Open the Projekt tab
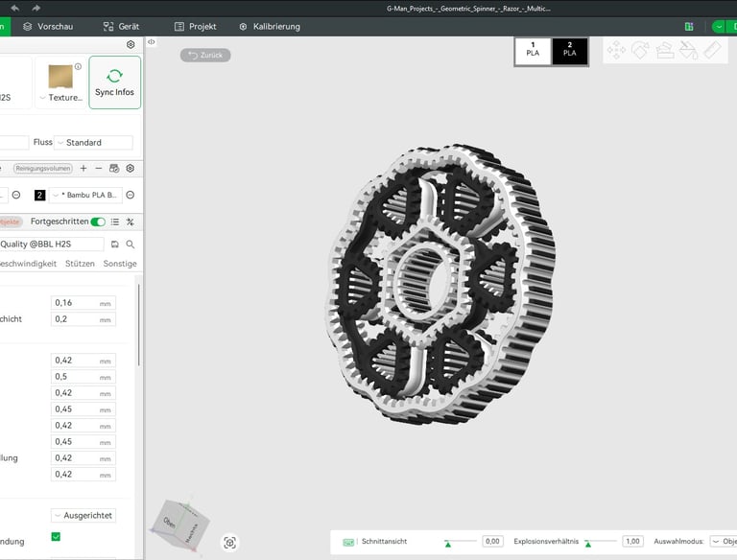Screen dimensions: 737x560 click(195, 26)
